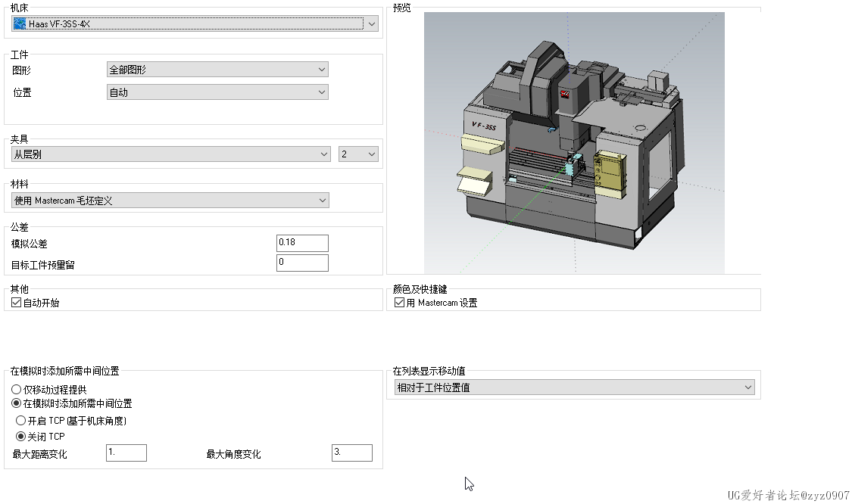
Task: Open the 位置 dropdown showing 自动
Action: coord(217,92)
